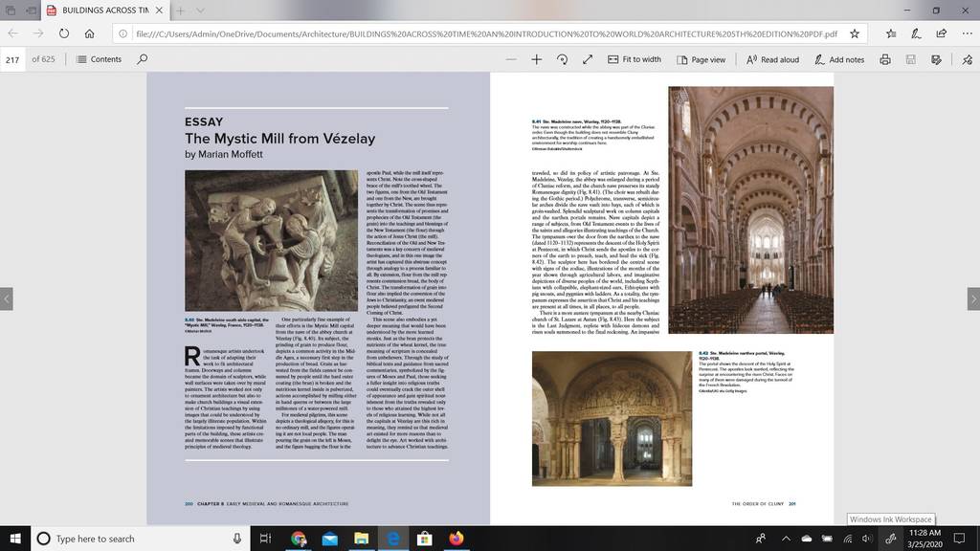Click the Zoom out minus icon
The width and height of the screenshot is (980, 551).
coord(511,59)
